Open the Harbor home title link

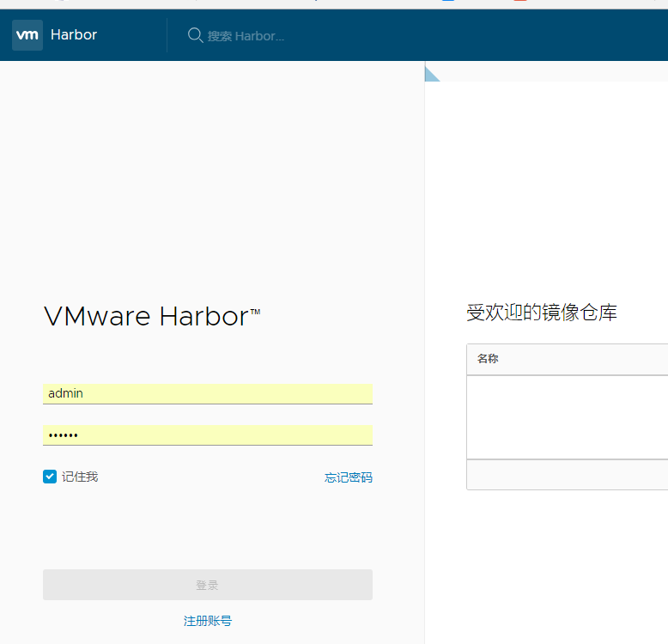[74, 35]
